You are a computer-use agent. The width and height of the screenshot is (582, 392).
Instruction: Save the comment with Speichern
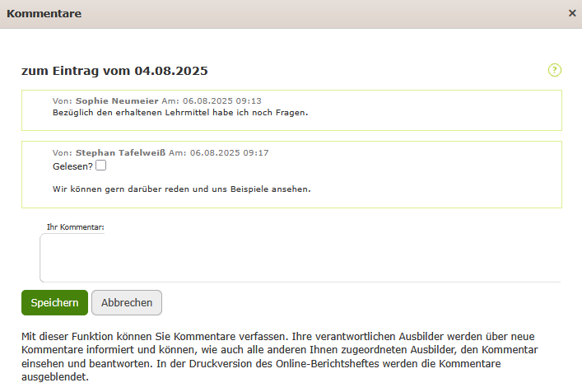[54, 302]
